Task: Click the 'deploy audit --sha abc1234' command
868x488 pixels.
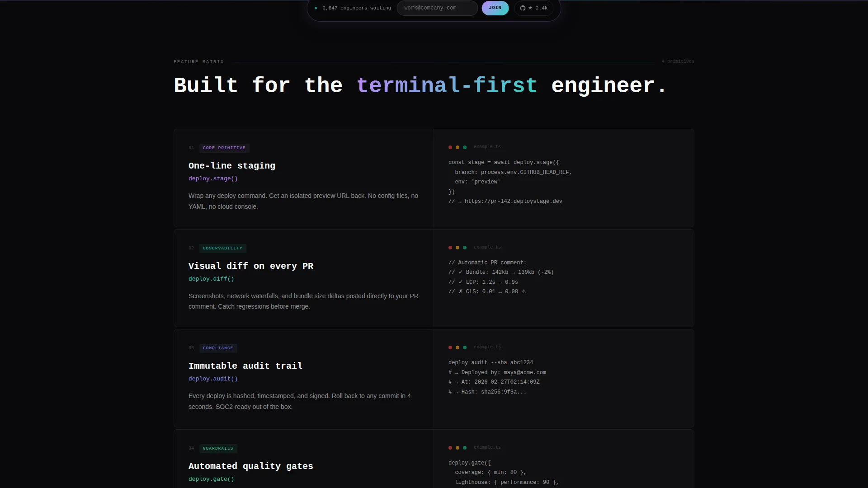Action: [491, 363]
